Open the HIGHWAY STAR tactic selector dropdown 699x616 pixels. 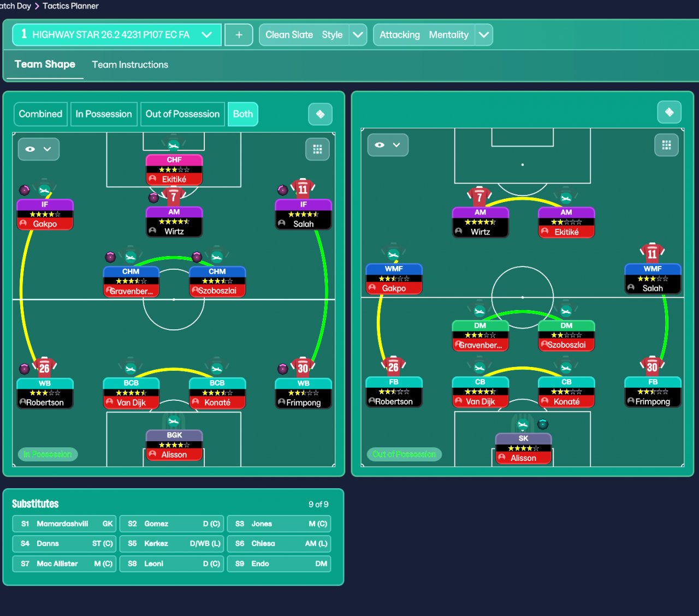coord(117,34)
